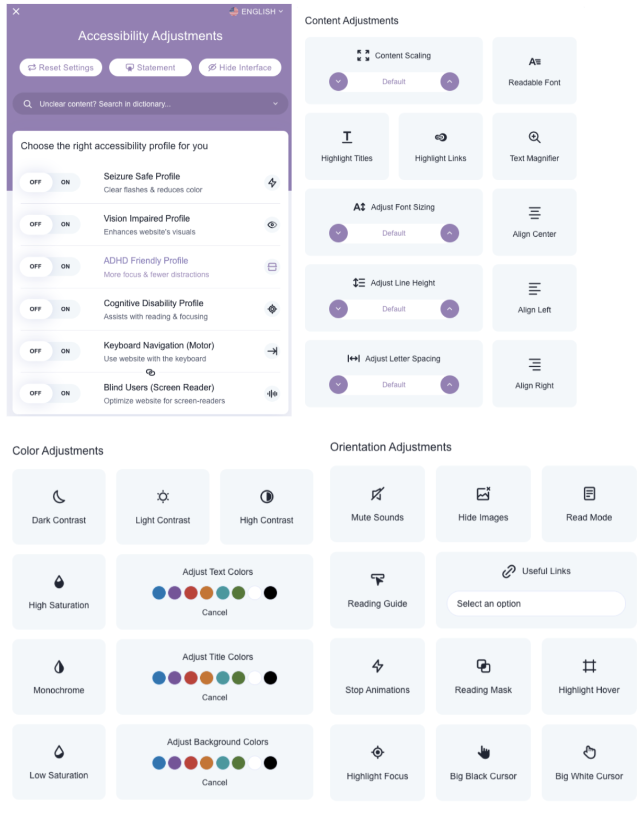Click the Reset Settings button
The width and height of the screenshot is (644, 813).
point(61,67)
